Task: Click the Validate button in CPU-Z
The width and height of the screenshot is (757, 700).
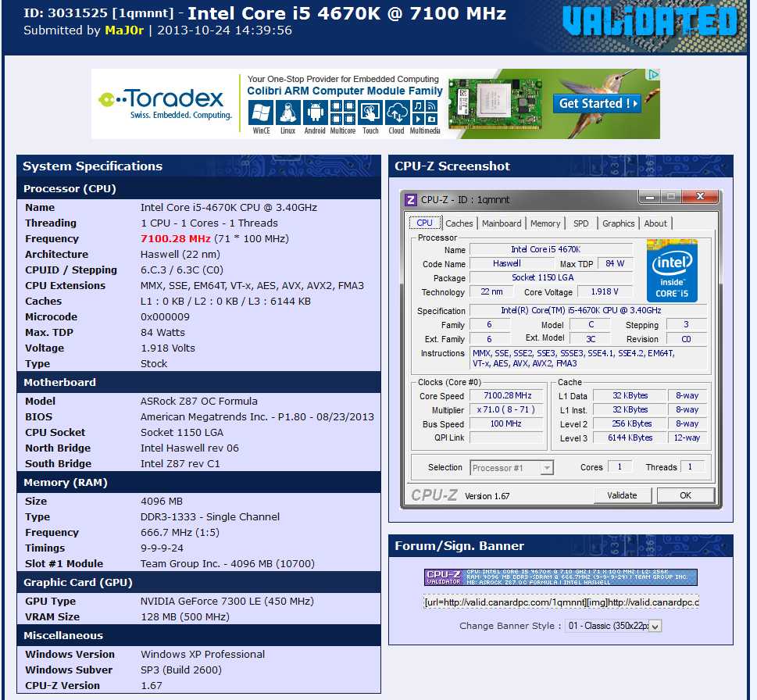Action: 622,495
